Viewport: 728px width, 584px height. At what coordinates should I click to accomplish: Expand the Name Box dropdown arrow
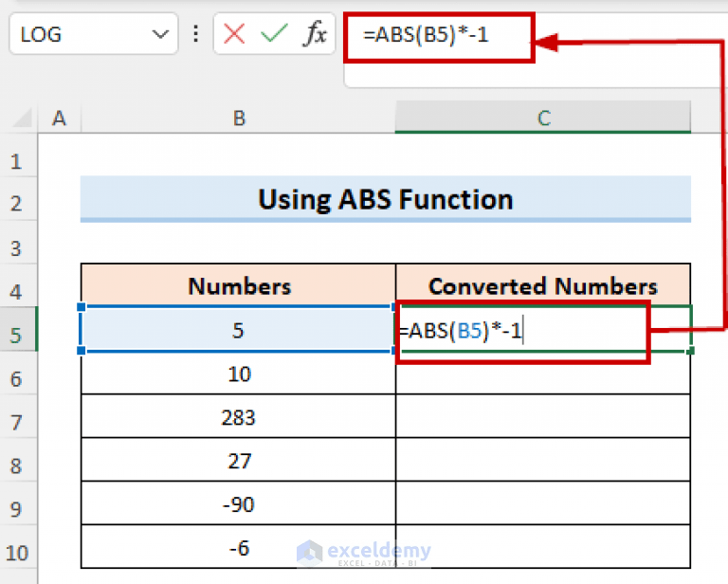click(x=160, y=34)
